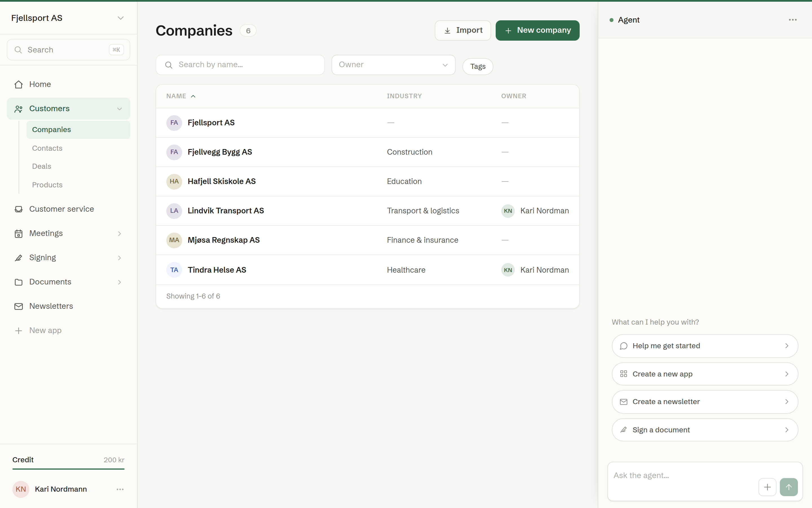Image resolution: width=812 pixels, height=508 pixels.
Task: Click the FA avatar of Fjellvegg Bygg AS
Action: pos(174,152)
